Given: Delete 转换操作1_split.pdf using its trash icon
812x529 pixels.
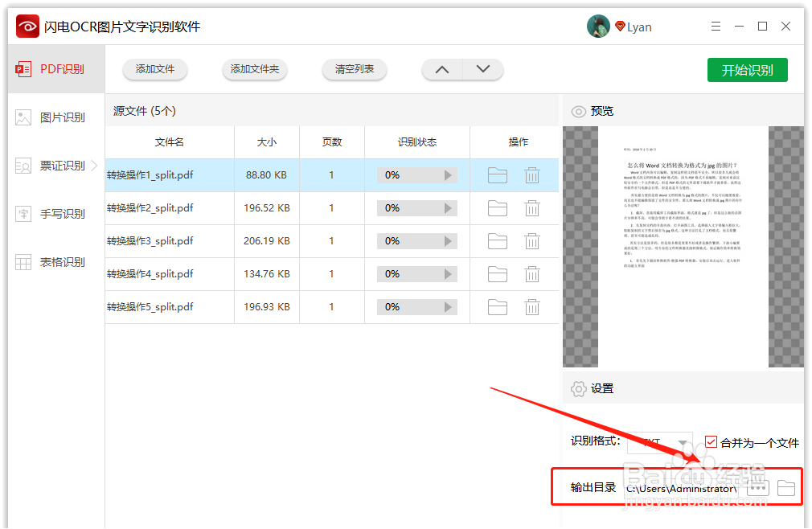Looking at the screenshot, I should coord(532,174).
